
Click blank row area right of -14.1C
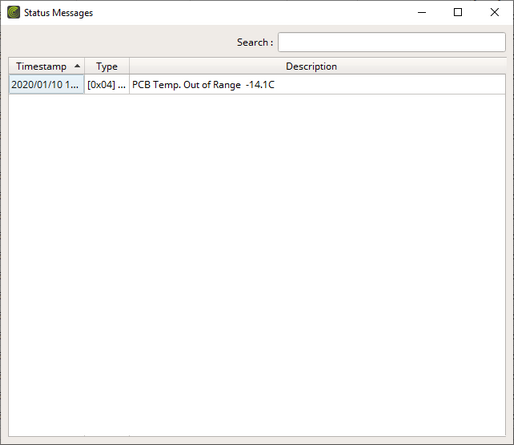(390, 85)
